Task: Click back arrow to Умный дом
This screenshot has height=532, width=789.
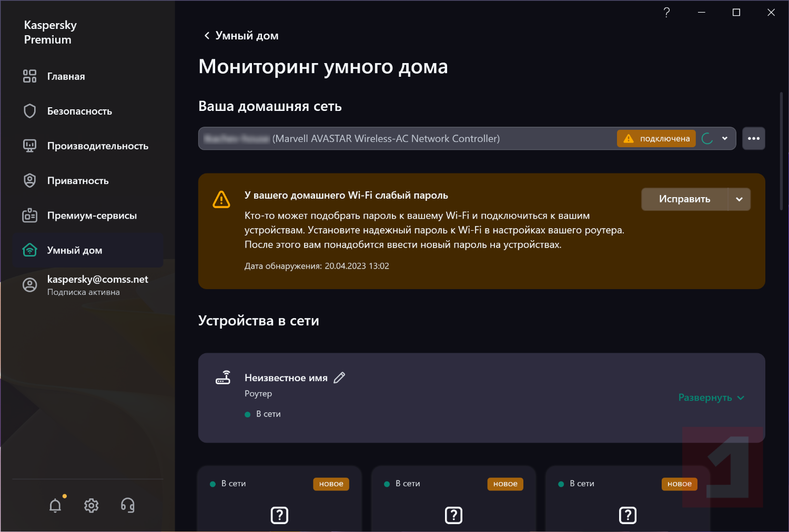Action: click(x=207, y=36)
